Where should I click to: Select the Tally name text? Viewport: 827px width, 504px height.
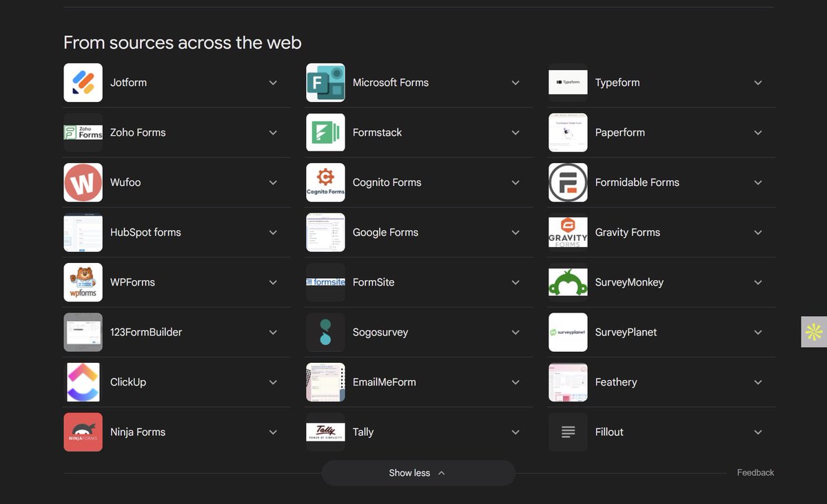[363, 432]
